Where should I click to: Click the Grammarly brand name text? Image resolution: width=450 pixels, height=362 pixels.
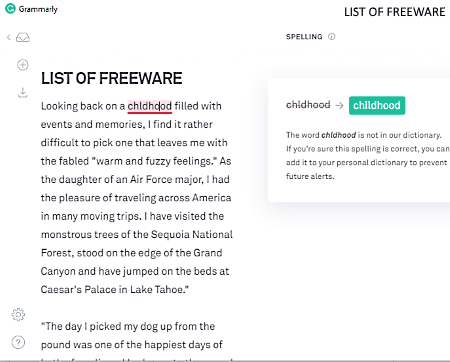(x=38, y=9)
